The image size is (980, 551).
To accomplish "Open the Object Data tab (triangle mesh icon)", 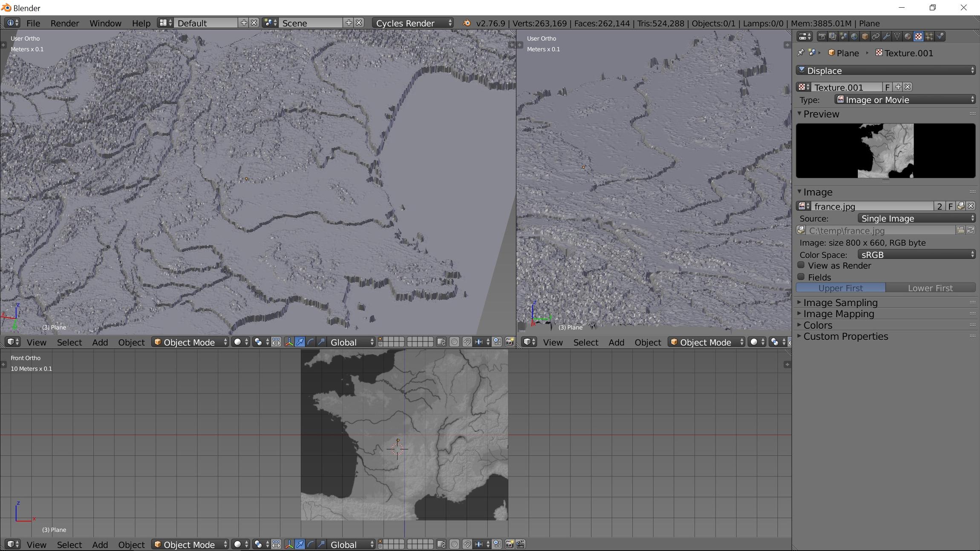I will pyautogui.click(x=897, y=37).
